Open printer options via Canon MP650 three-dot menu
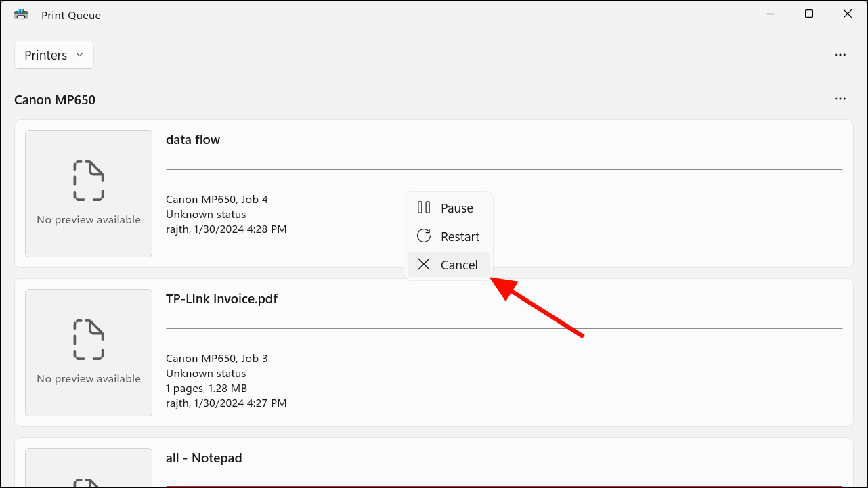The width and height of the screenshot is (868, 488). coord(840,99)
